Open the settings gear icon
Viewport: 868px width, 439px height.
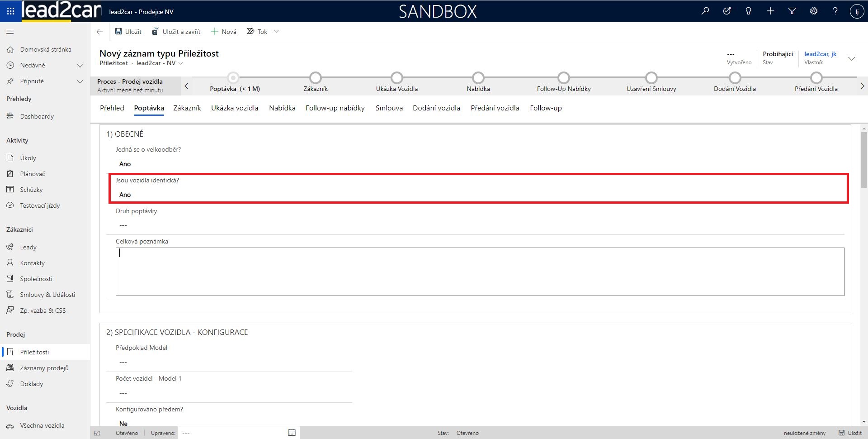point(813,11)
